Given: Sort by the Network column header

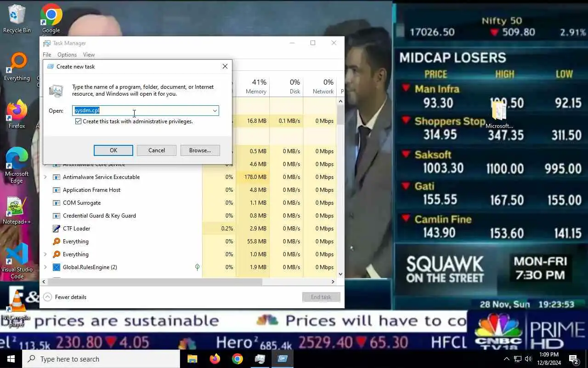Looking at the screenshot, I should (320, 86).
